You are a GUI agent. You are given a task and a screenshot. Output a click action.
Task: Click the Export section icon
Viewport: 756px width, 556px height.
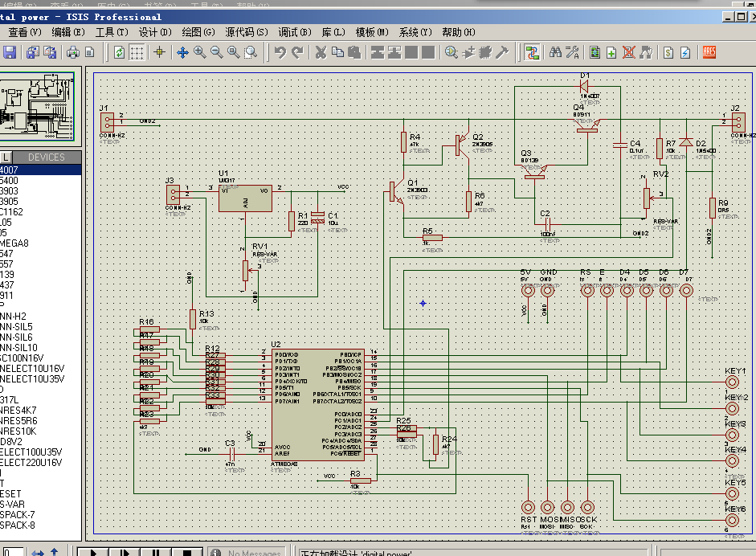50,52
